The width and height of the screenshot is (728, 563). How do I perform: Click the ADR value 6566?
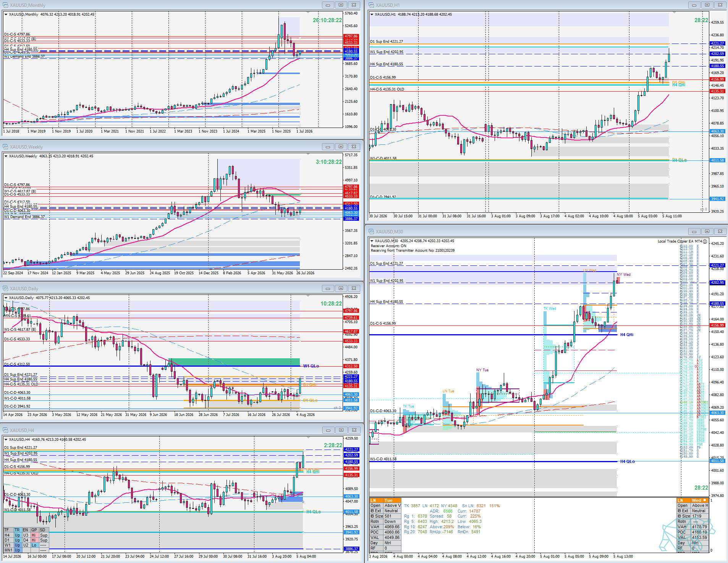tap(448, 511)
